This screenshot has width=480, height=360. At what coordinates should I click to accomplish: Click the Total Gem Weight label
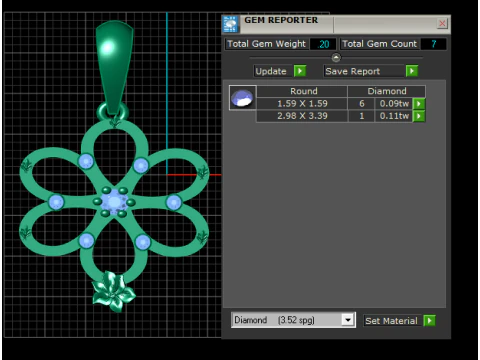(266, 44)
